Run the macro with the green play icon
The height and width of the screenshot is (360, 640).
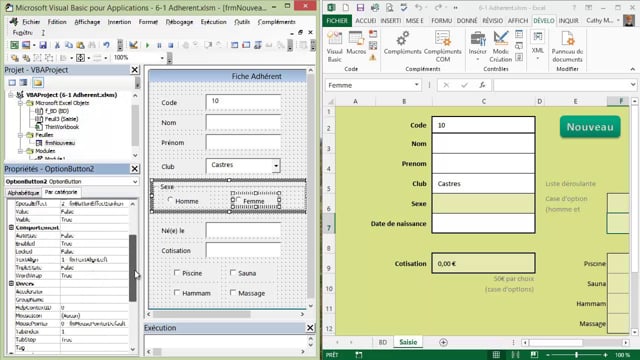(147, 45)
